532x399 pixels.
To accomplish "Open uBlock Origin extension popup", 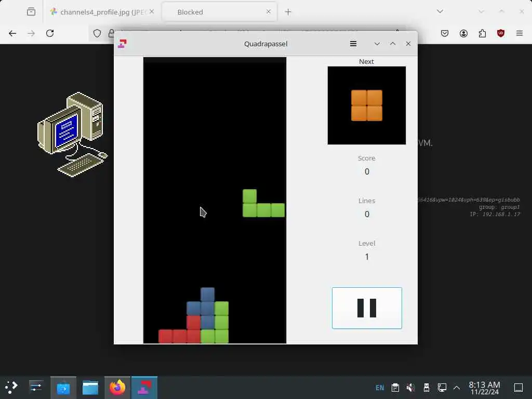I will [501, 33].
